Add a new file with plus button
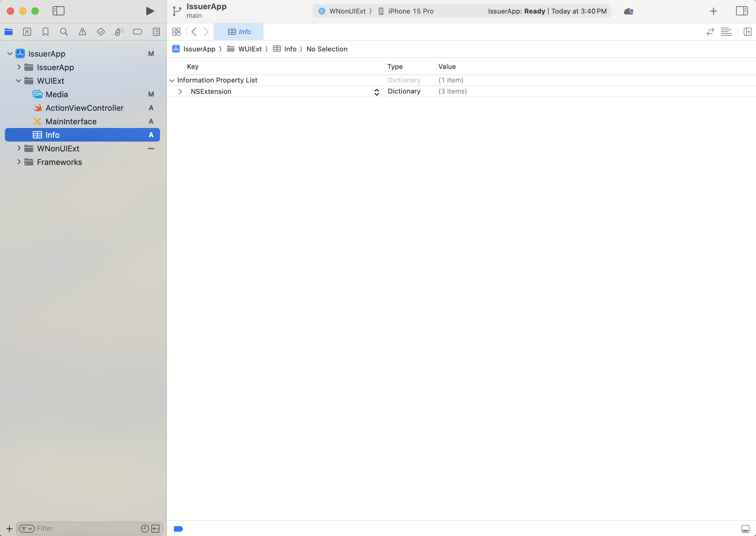Viewport: 756px width, 536px height. click(x=9, y=528)
